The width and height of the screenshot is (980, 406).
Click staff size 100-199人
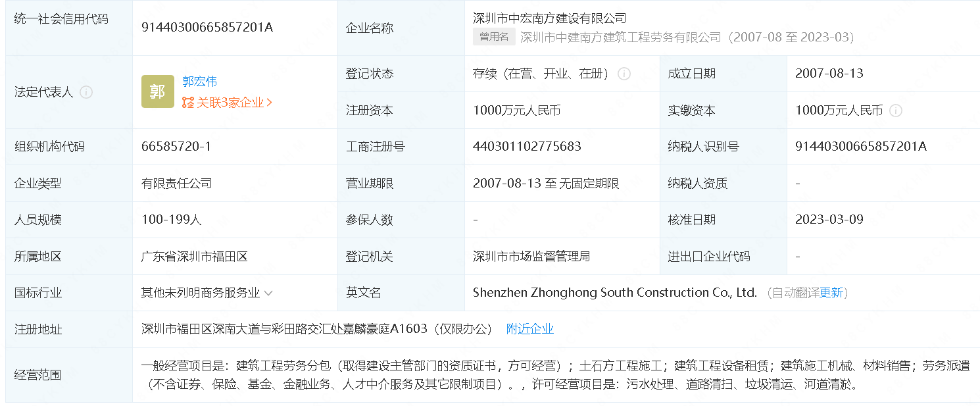click(x=172, y=220)
